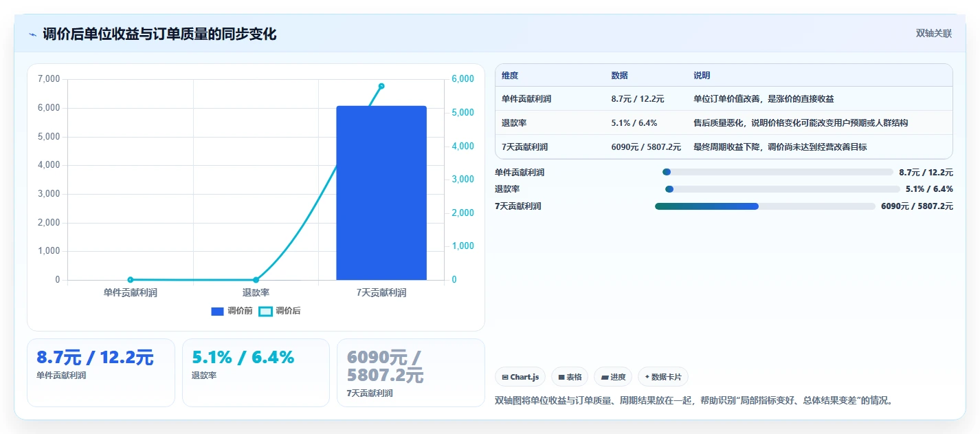Click the 说明 column header
Viewport: 980px width, 434px height.
702,76
